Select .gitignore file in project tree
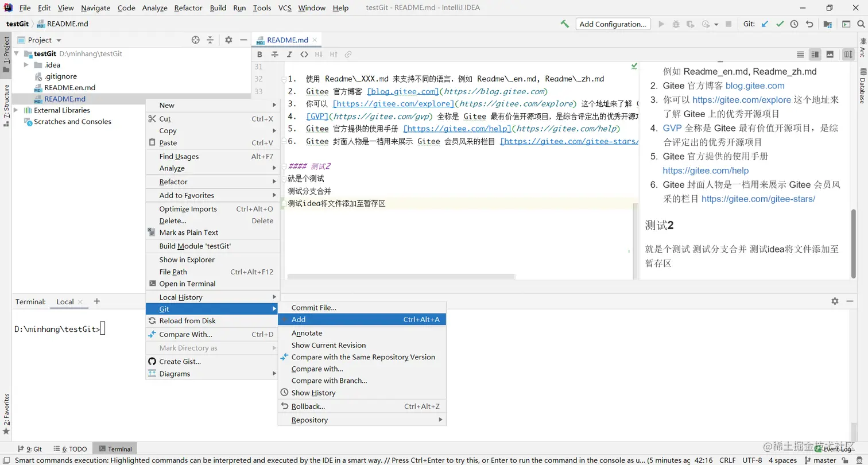 (55, 76)
